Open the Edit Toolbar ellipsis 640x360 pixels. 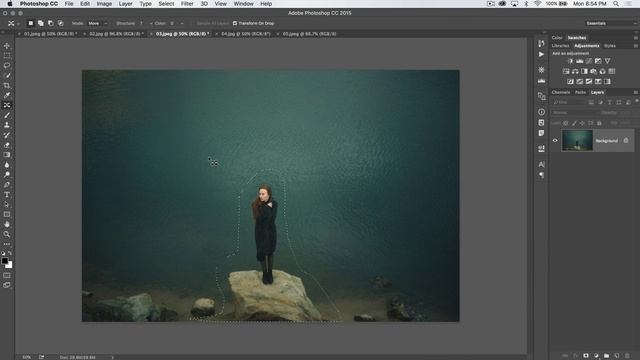[x=7, y=244]
